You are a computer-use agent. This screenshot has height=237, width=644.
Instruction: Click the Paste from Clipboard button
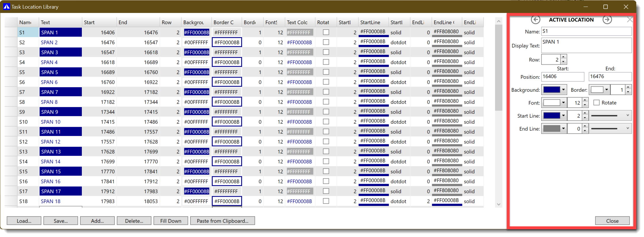coord(222,221)
